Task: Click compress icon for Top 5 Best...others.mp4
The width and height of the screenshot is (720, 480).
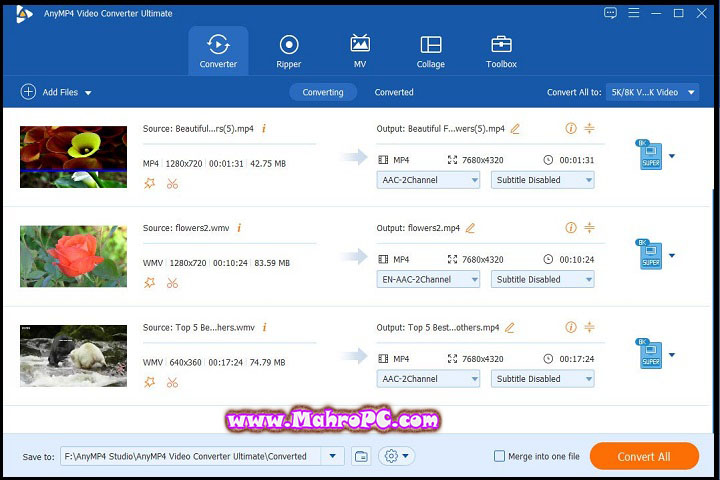Action: click(589, 327)
